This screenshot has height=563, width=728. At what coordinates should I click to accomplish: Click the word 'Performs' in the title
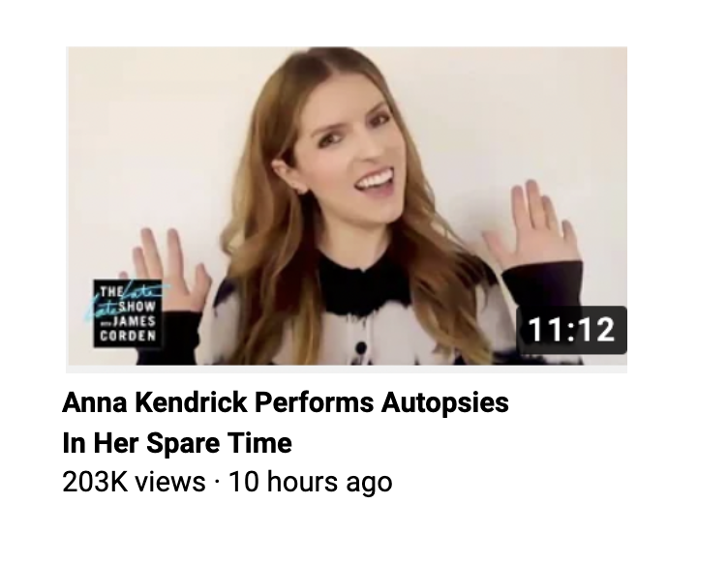coord(315,401)
